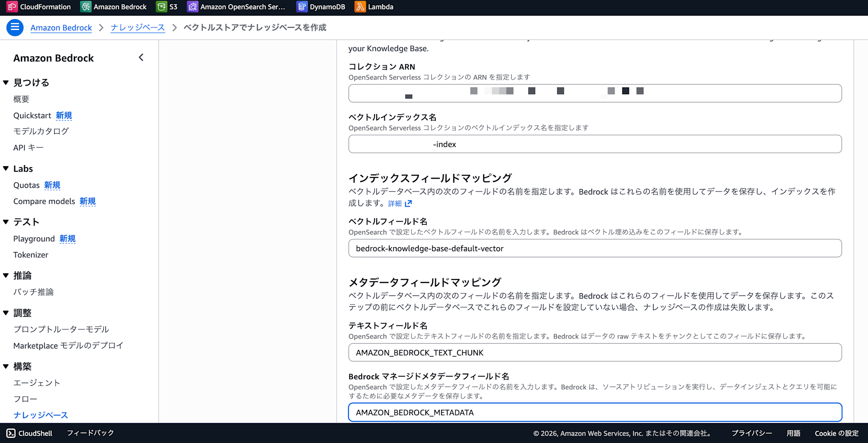868x443 pixels.
Task: Click the Amazon Bedrock shortcut icon in the top bar
Action: pyautogui.click(x=85, y=7)
